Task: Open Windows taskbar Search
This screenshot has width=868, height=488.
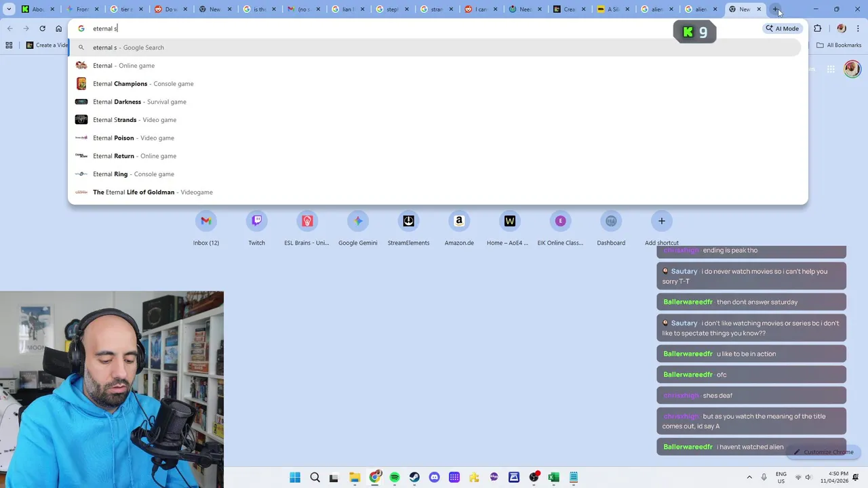Action: tap(315, 477)
